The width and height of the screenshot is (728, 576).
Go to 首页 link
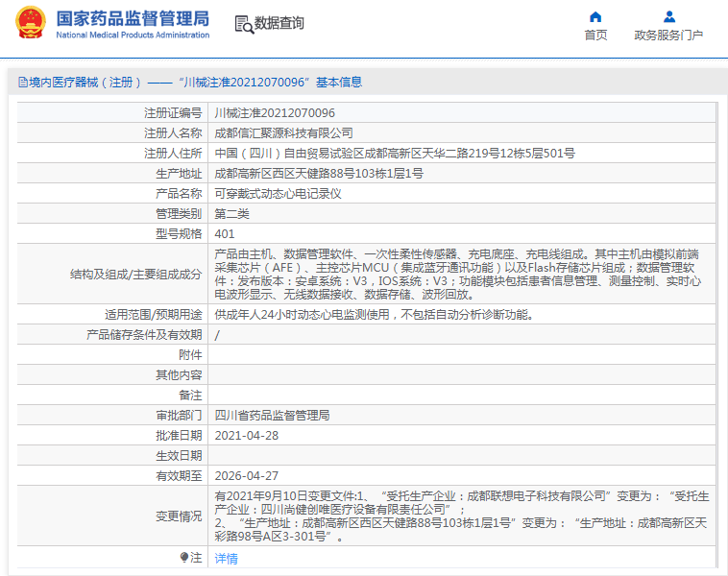pos(595,36)
